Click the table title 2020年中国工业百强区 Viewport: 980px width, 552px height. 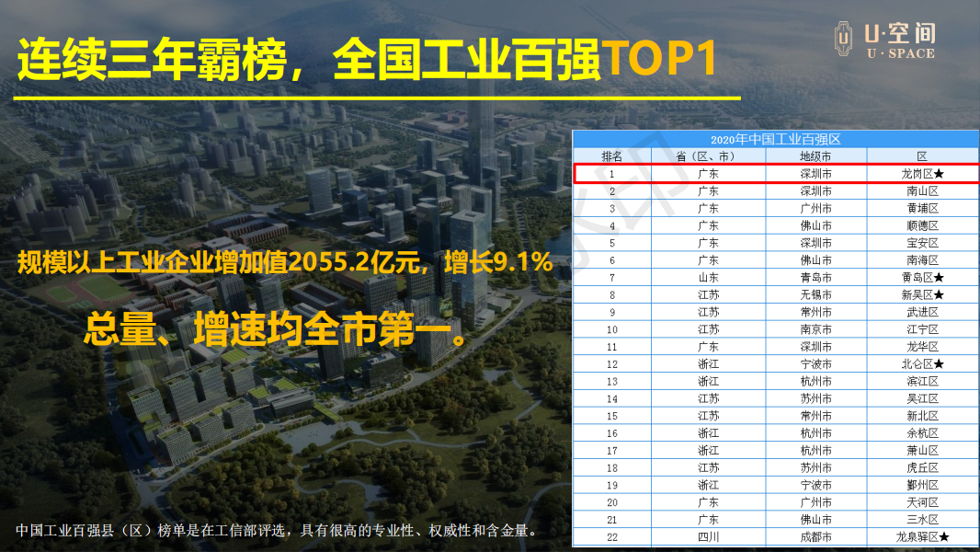(776, 139)
